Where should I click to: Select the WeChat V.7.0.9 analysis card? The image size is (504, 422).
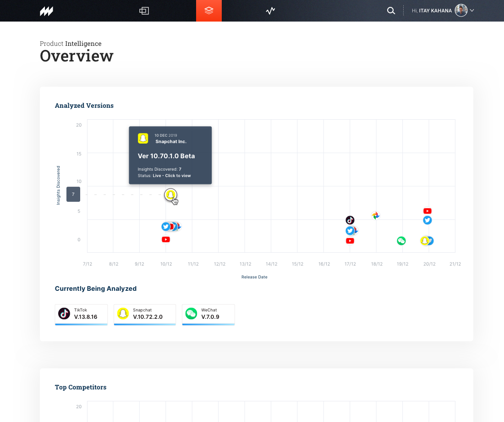pos(208,314)
